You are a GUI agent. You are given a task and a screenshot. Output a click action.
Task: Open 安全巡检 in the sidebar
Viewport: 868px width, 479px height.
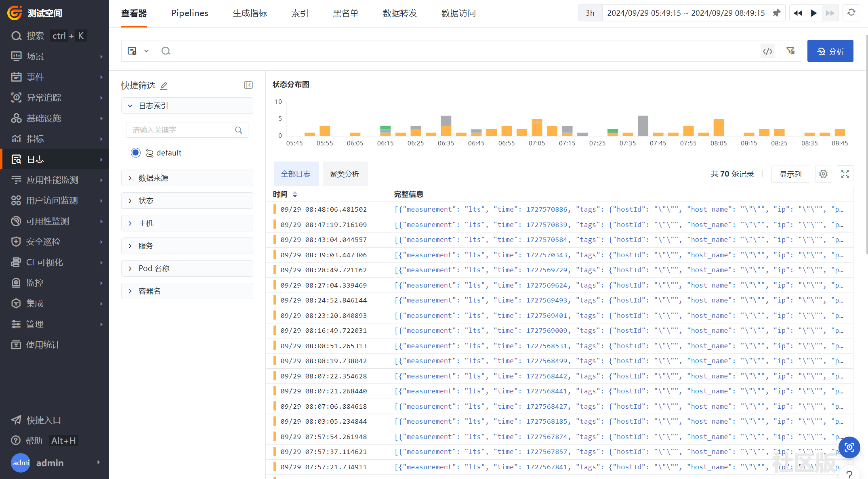pyautogui.click(x=55, y=242)
